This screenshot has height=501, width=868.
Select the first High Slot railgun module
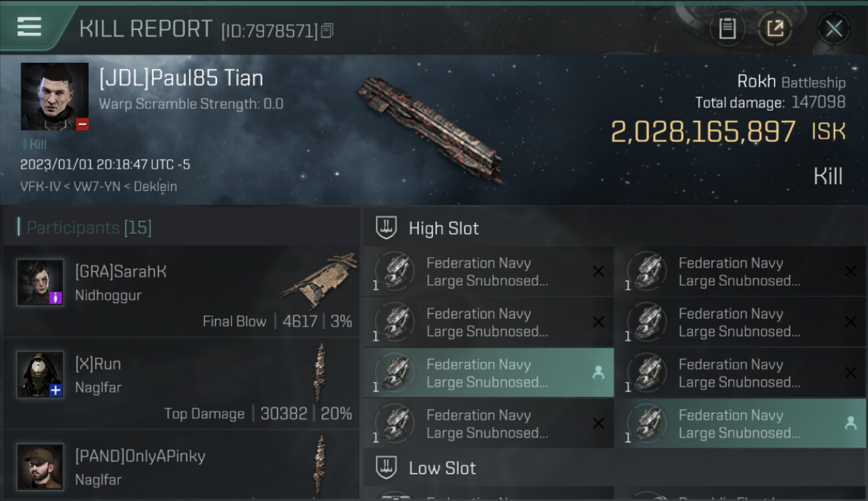coord(487,272)
